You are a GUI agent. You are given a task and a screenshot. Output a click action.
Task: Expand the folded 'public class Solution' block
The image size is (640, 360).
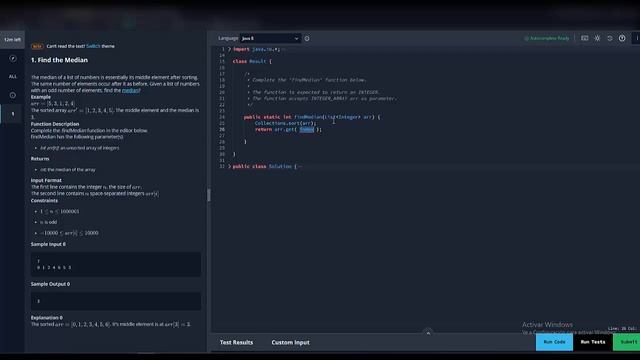229,166
